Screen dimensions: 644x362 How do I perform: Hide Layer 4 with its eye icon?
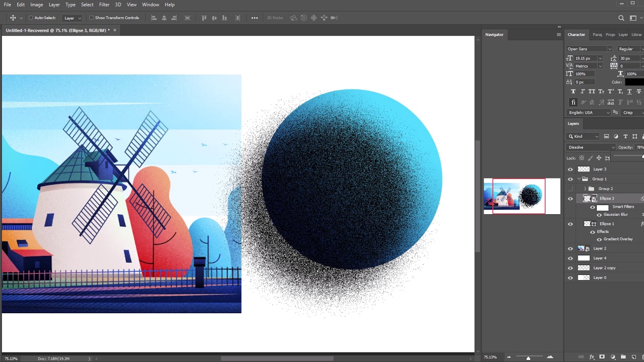click(x=570, y=258)
